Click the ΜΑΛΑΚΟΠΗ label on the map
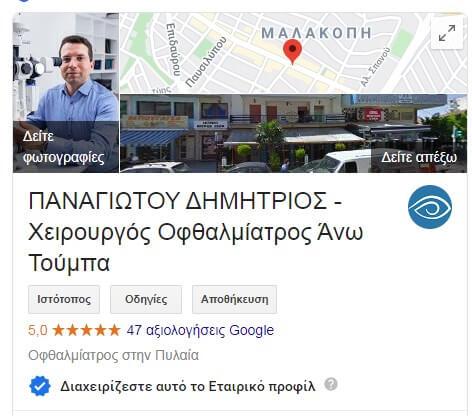The image size is (472, 416). pyautogui.click(x=316, y=33)
